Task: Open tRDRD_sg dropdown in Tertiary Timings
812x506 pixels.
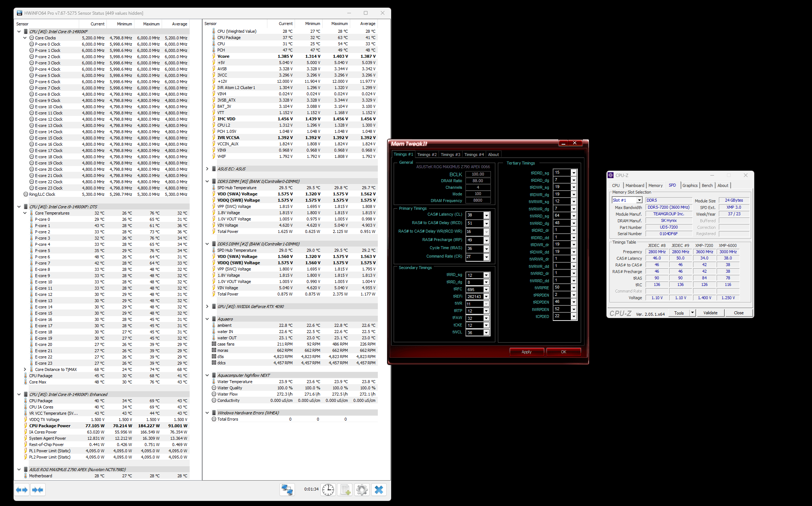Action: [574, 173]
